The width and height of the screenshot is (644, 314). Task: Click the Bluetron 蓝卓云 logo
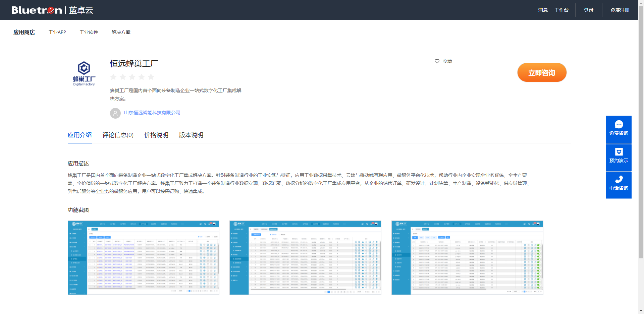tap(52, 10)
